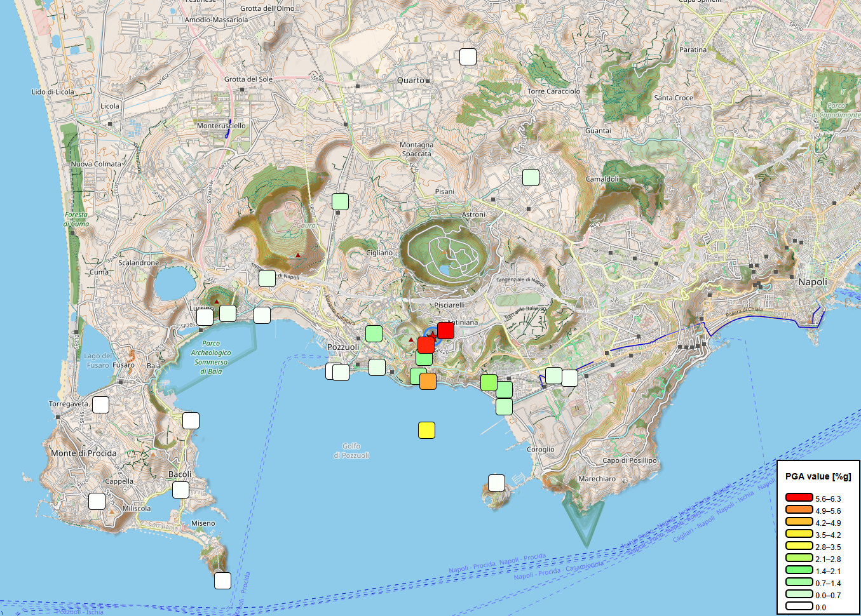Click the yellow marker in Golfo di Pozzuoli
The image size is (861, 616).
[x=427, y=431]
